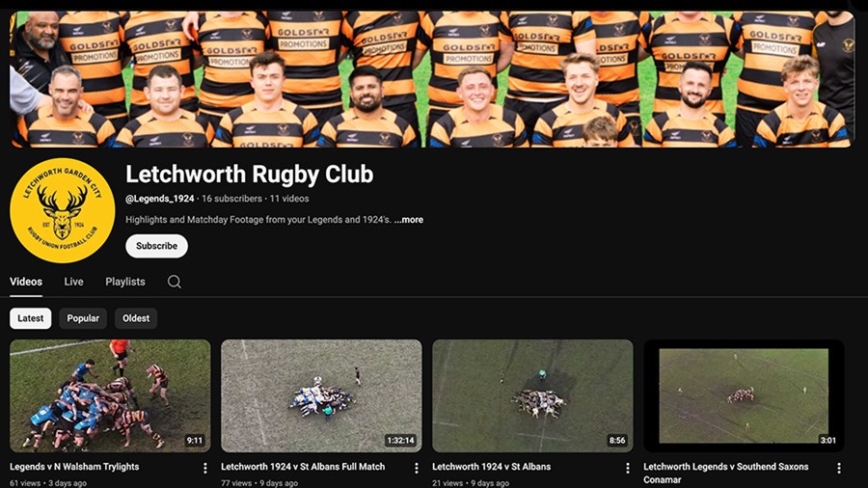
Task: Open three-dot menu for Letchworth 1924 v St Albans
Action: click(x=628, y=468)
